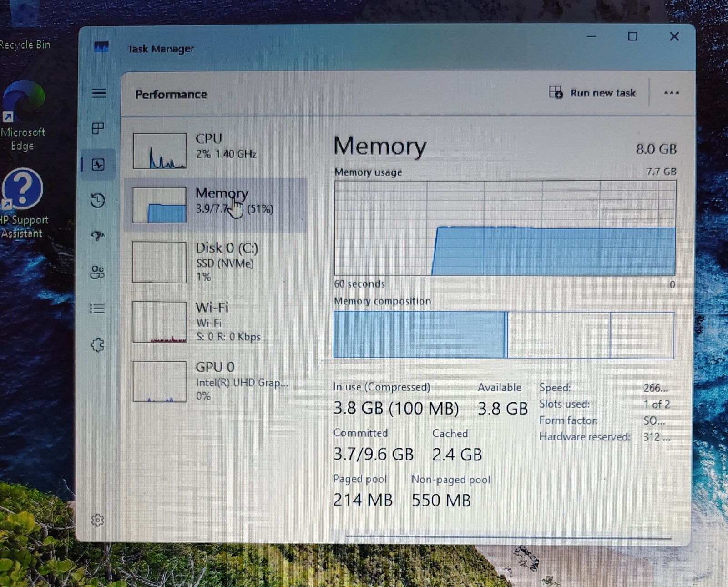
Task: Click the 7.7 GB graph maximum label
Action: 661,172
